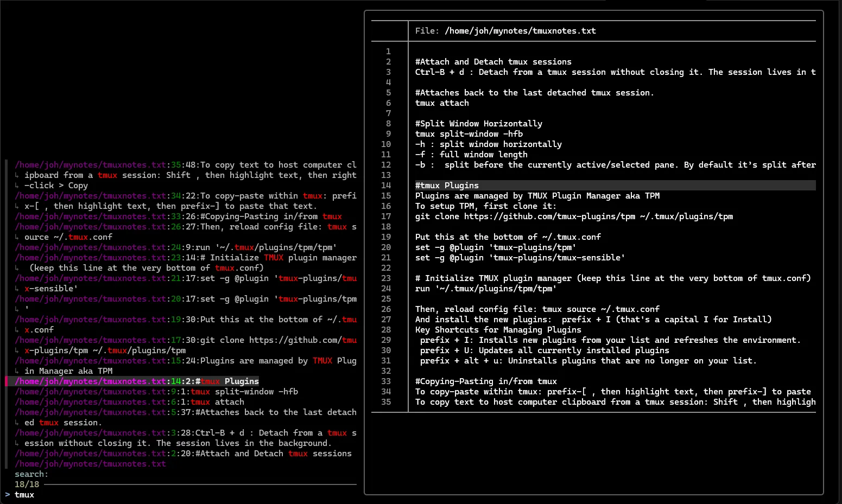The width and height of the screenshot is (842, 504).
Task: Select result tmuxnotes.txt:24:9 run tpm line
Action: pyautogui.click(x=176, y=247)
